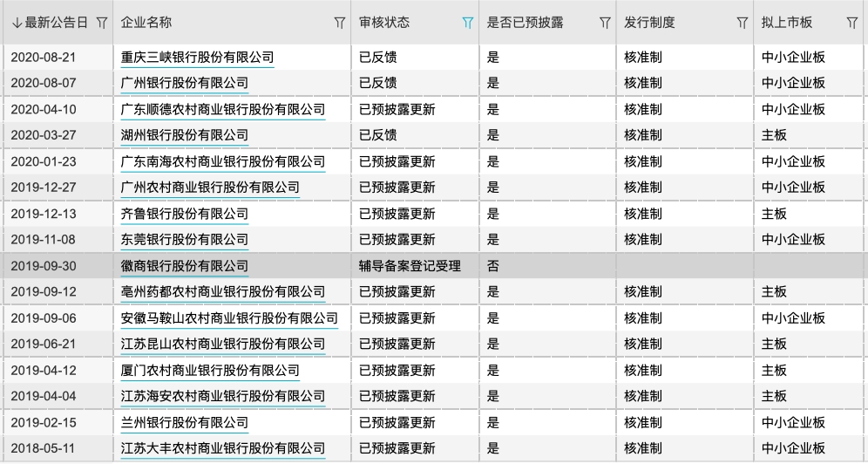Click the 发行制度 column header label
Viewport: 868px width, 464px height.
pos(649,23)
